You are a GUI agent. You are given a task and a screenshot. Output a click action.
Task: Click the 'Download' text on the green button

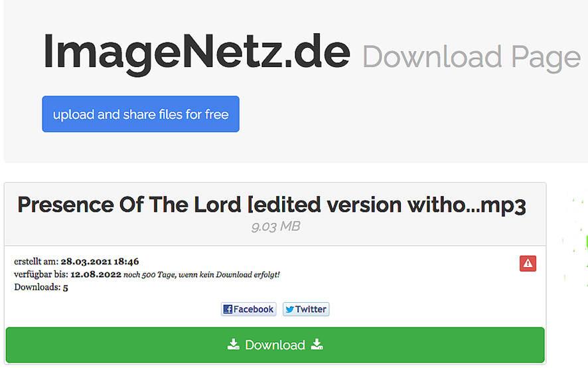tap(275, 345)
